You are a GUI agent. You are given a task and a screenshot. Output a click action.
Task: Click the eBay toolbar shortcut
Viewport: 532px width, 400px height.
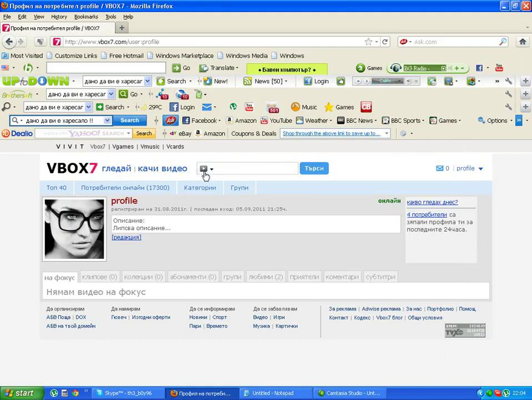(180, 133)
